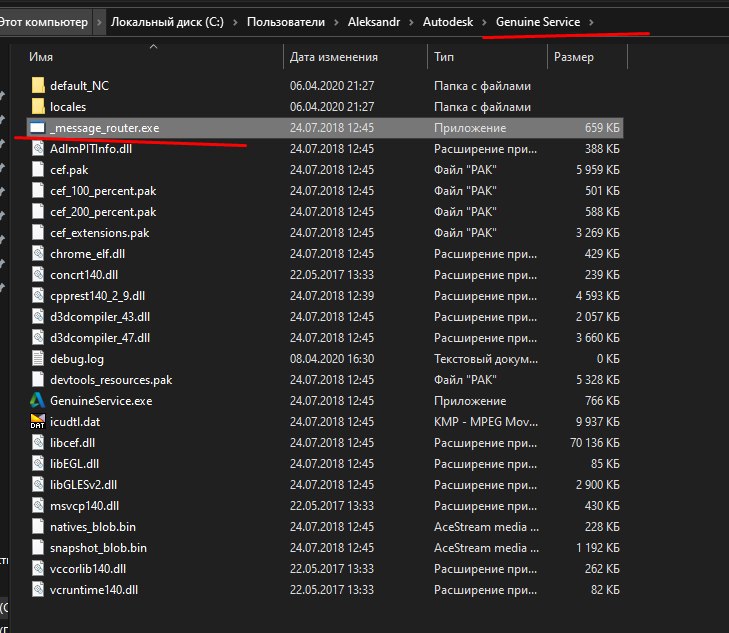Click the libEGL.dll file icon
This screenshot has height=633, width=729.
(38, 463)
